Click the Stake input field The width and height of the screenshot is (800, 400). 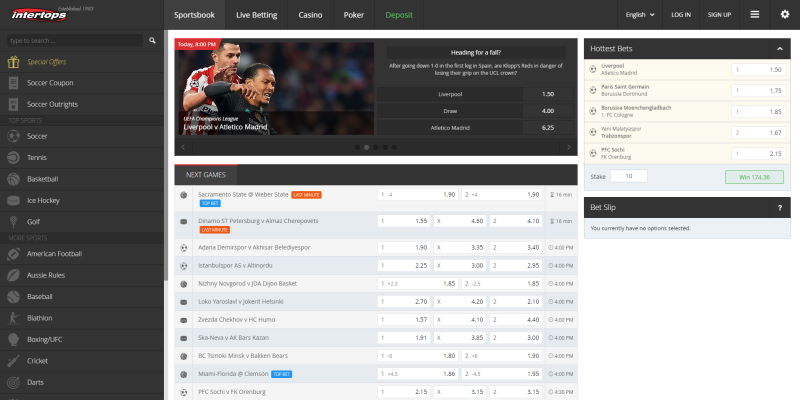click(x=629, y=176)
